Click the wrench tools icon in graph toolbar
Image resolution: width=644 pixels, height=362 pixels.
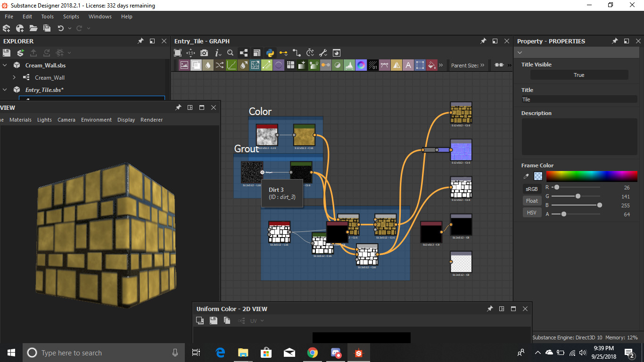323,53
